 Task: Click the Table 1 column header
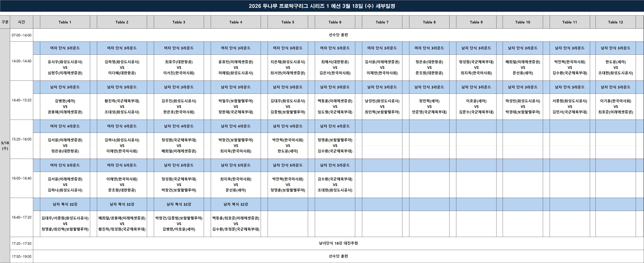65,22
